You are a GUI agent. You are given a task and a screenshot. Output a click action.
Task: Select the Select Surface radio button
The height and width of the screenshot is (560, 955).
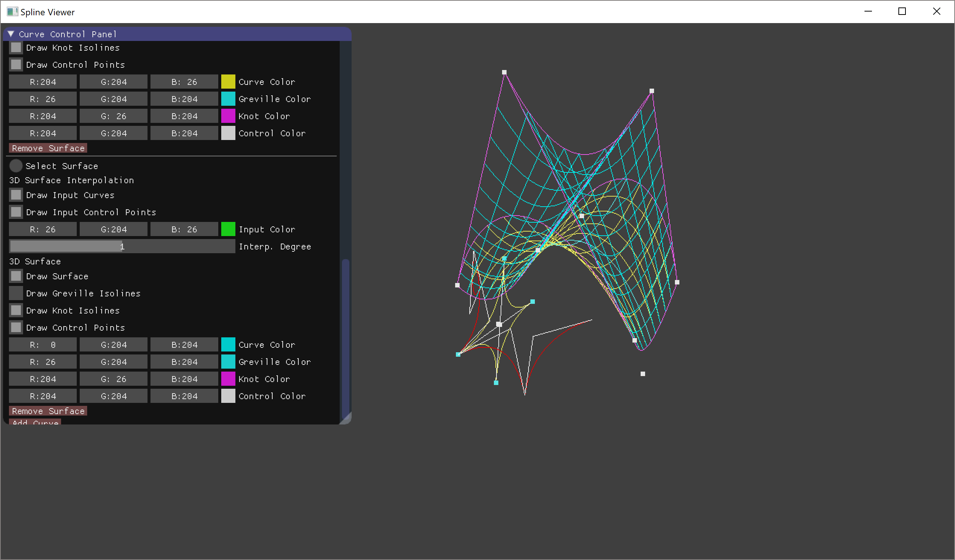click(16, 166)
